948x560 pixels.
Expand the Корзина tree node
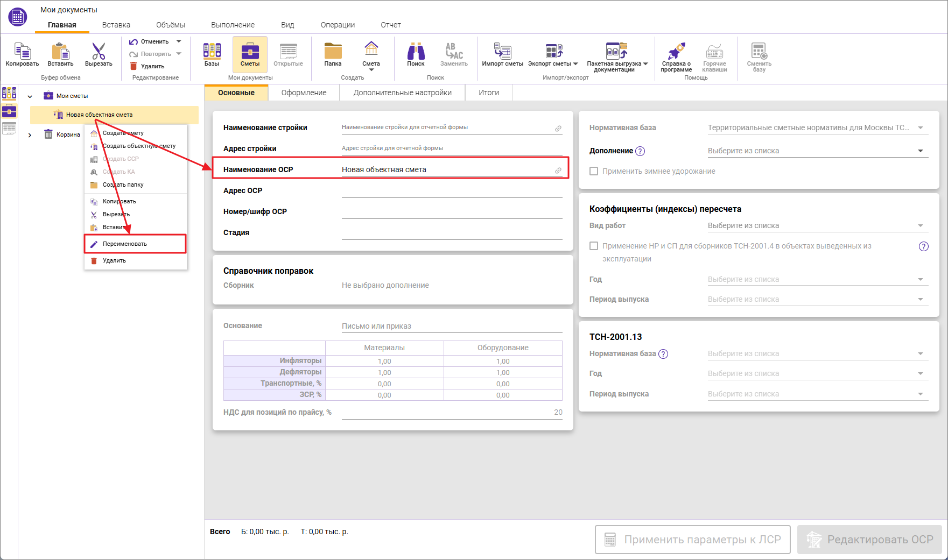[x=30, y=135]
